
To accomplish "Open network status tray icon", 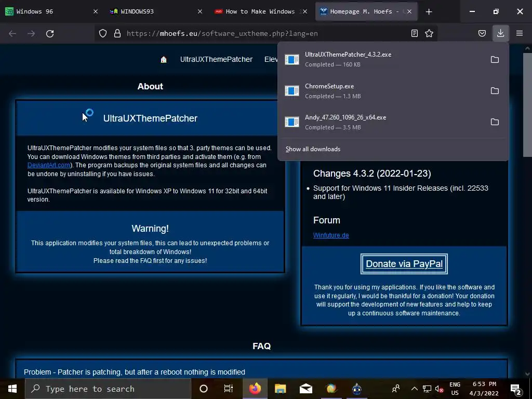I will [x=427, y=389].
